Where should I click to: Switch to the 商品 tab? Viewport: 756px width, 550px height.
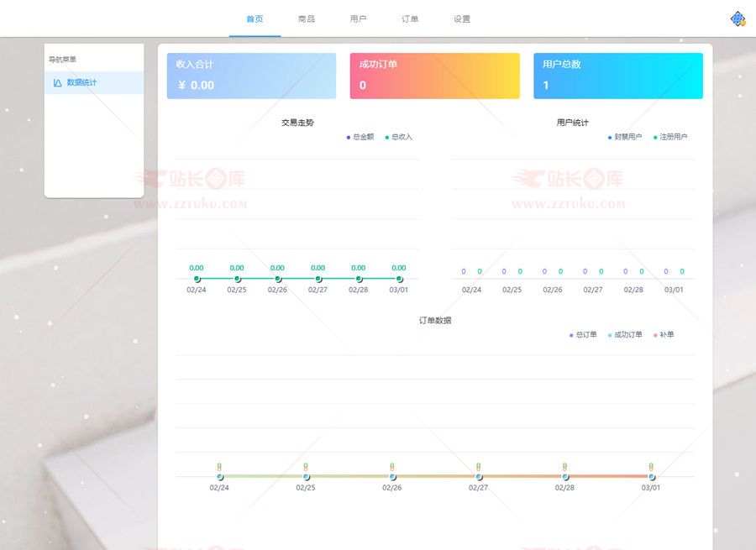307,18
